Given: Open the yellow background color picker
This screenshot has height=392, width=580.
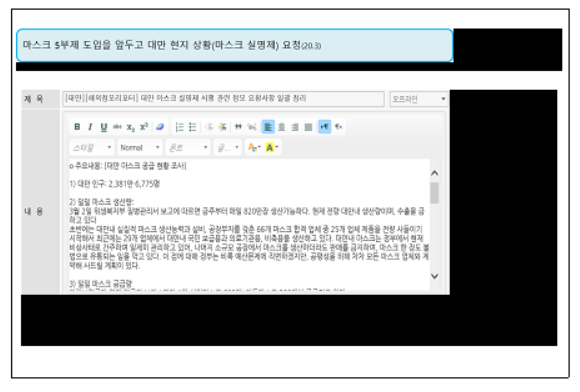Looking at the screenshot, I should (x=272, y=148).
